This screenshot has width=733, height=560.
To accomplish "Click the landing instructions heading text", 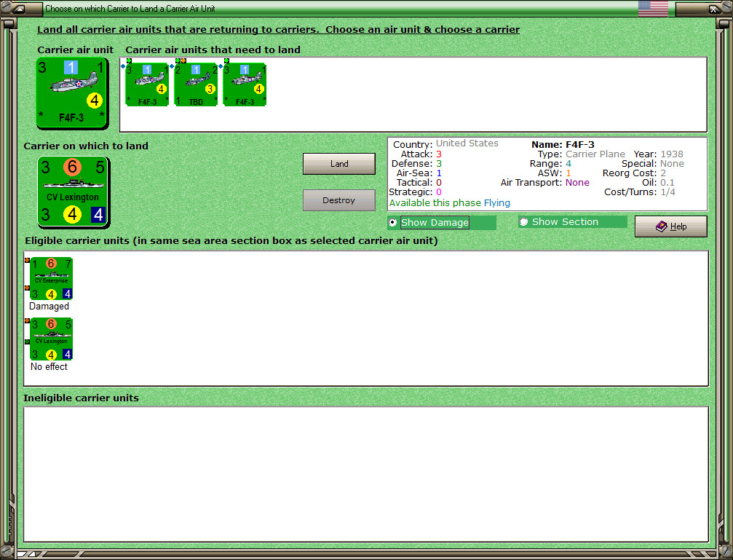I will coord(278,29).
